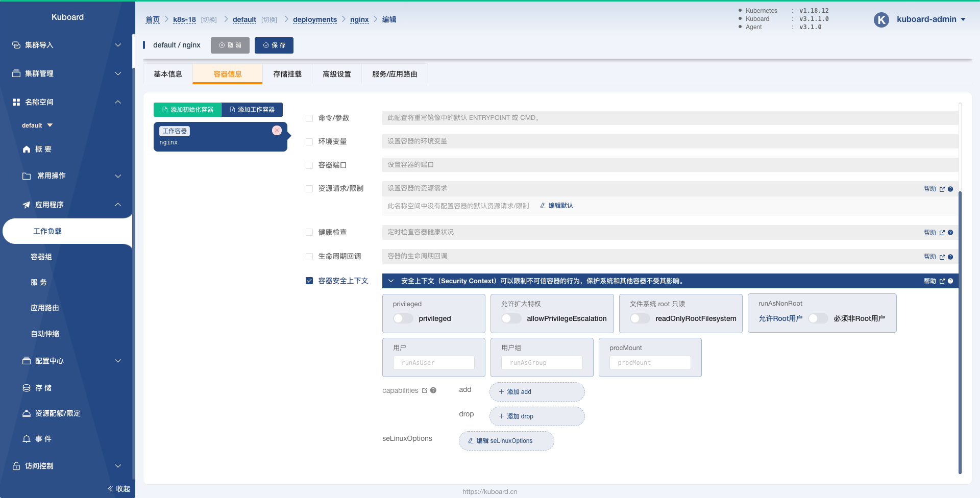This screenshot has height=498, width=980.
Task: Enable the 资源请求/限制 checkbox
Action: click(x=309, y=189)
